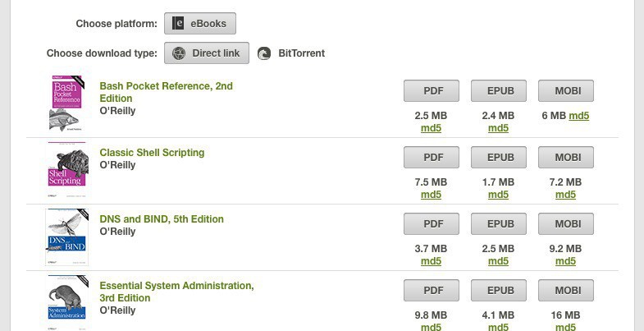Open md5 link for DNS EPUB
The width and height of the screenshot is (644, 331).
point(498,261)
